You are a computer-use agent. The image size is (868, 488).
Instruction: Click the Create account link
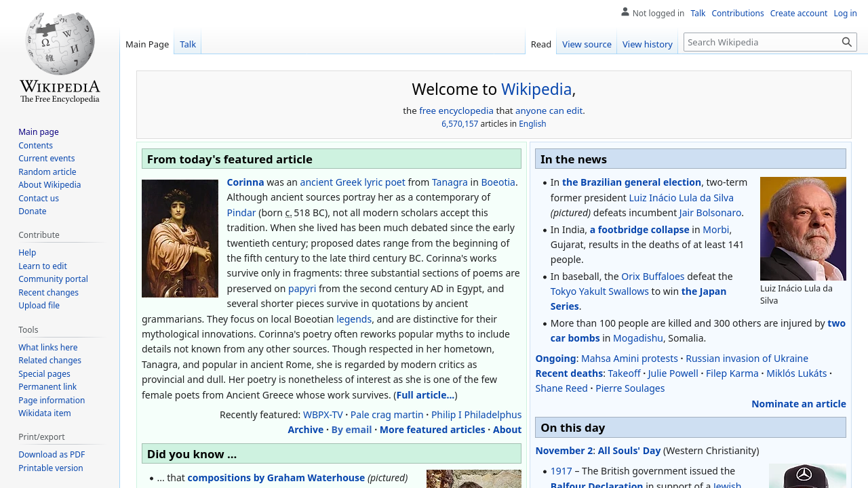(x=799, y=13)
